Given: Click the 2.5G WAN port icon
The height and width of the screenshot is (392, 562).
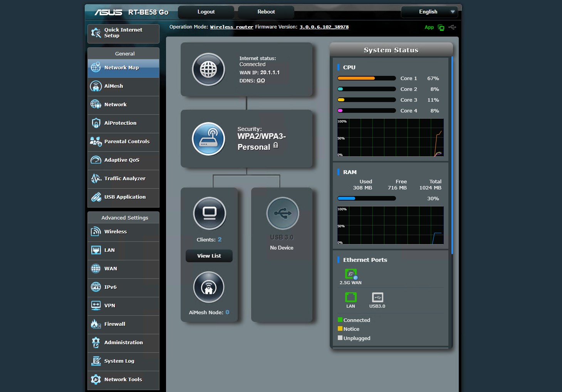Looking at the screenshot, I should coord(351,274).
